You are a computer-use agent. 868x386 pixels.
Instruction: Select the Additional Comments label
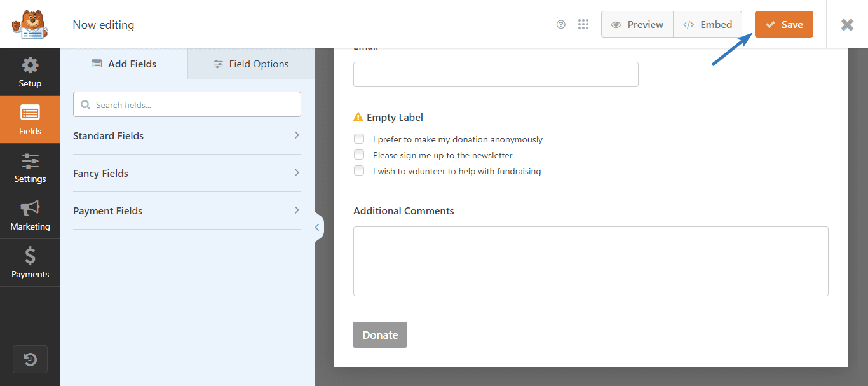403,210
